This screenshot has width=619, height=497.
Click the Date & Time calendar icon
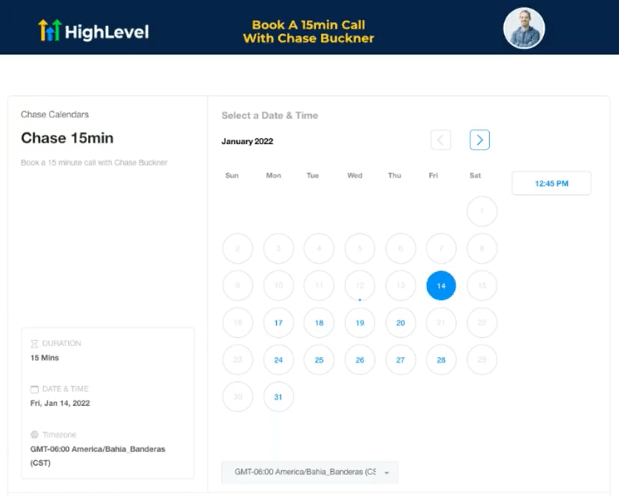(34, 389)
